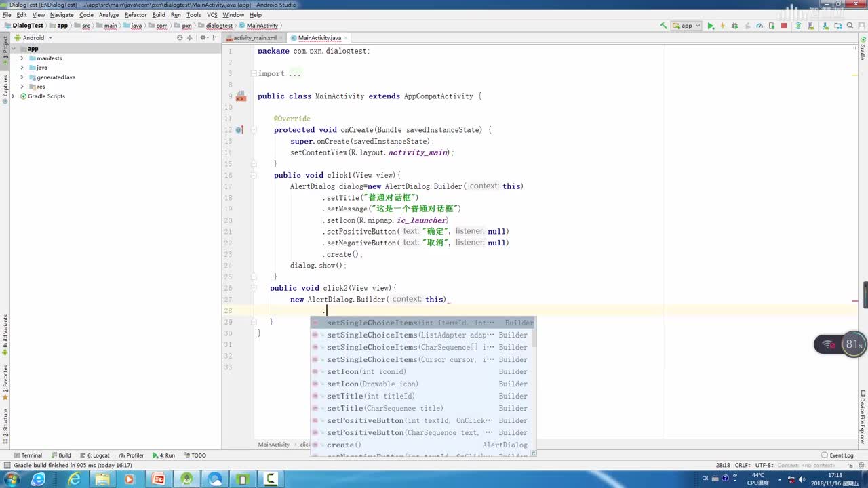Select create() completion item

(422, 445)
